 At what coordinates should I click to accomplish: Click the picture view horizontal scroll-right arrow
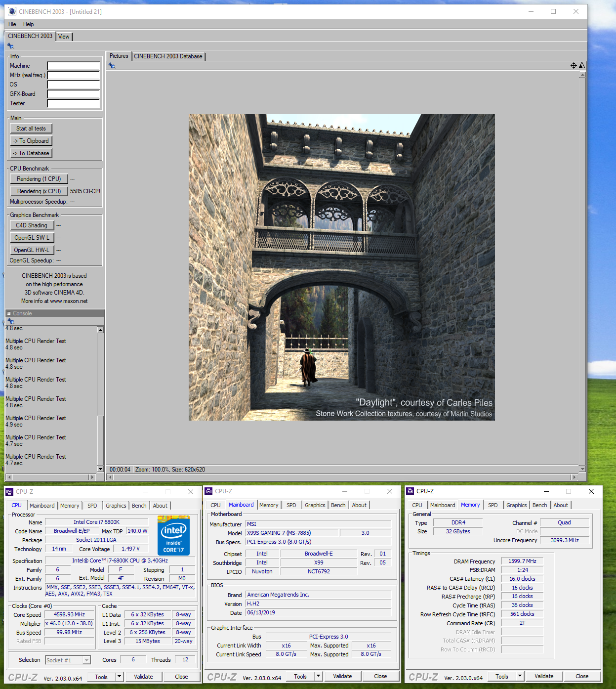point(574,477)
